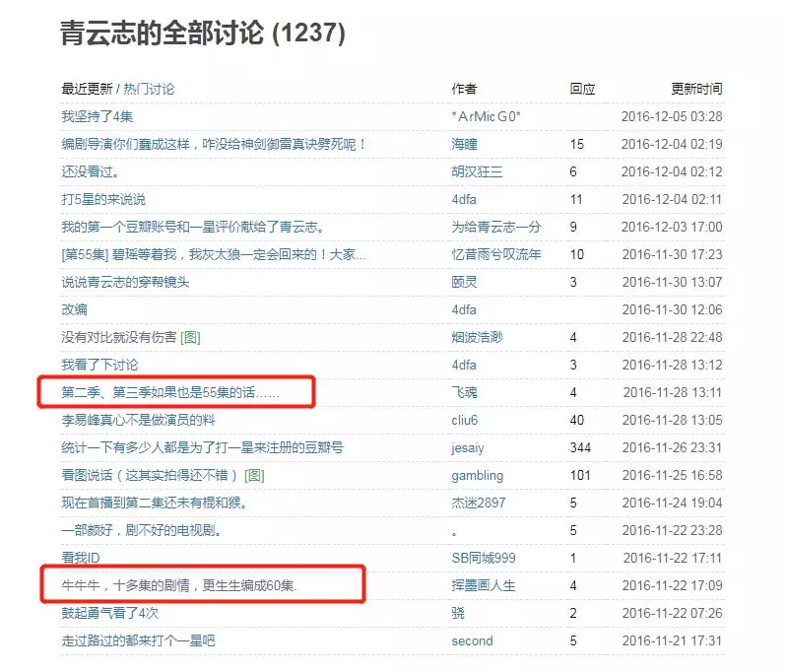The height and width of the screenshot is (672, 785).
Task: Open the thread 说说青云志的穿帮镜头
Action: point(124,282)
